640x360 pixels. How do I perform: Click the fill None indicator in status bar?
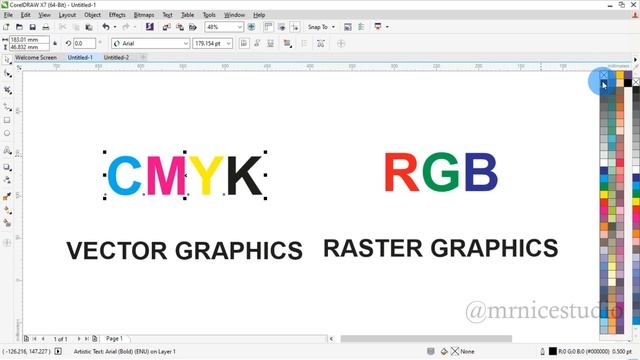pos(463,351)
